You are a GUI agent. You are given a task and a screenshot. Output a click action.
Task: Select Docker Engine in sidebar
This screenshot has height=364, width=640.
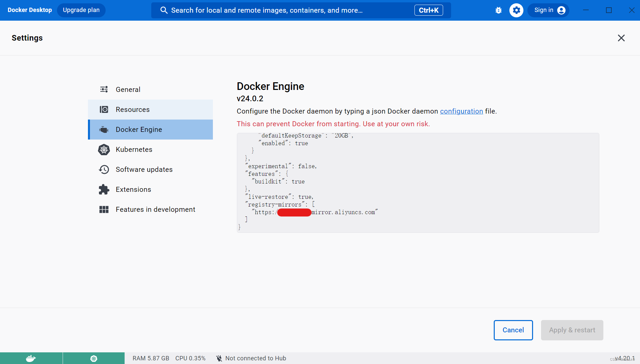click(x=139, y=130)
